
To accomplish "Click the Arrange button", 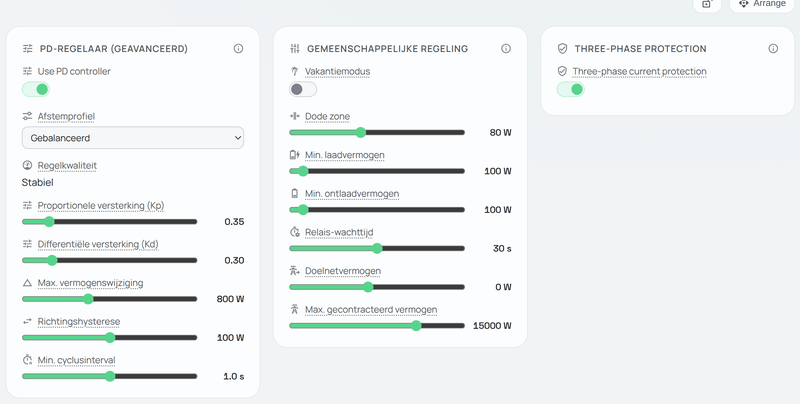I will coord(762,4).
